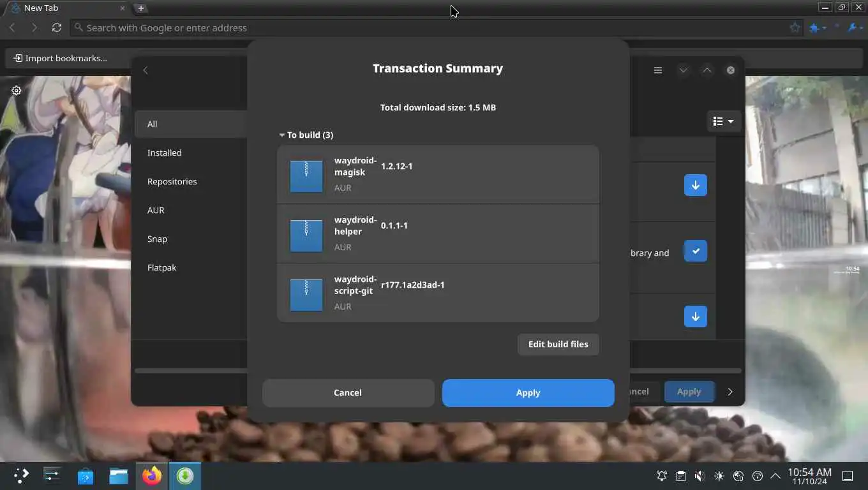Screen dimensions: 868x490
Task: Select the New Tab browser tab
Action: [66, 8]
